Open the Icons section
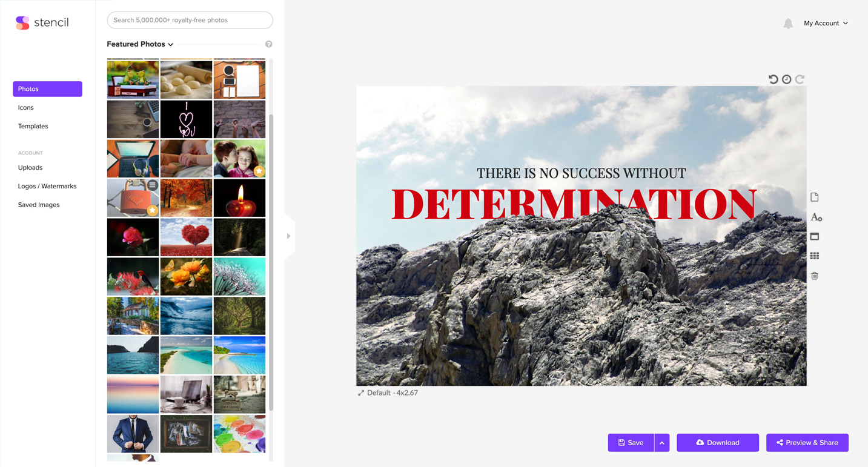This screenshot has width=868, height=467. [25, 107]
